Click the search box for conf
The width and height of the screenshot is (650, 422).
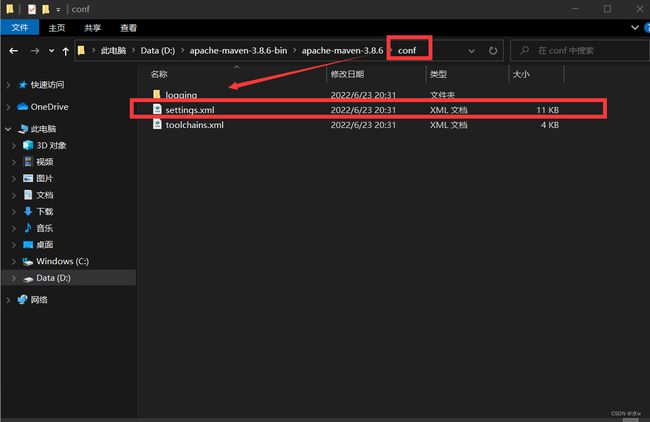(x=580, y=51)
